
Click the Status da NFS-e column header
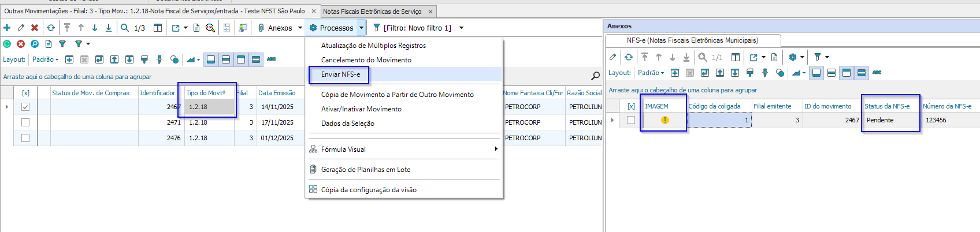(x=886, y=106)
